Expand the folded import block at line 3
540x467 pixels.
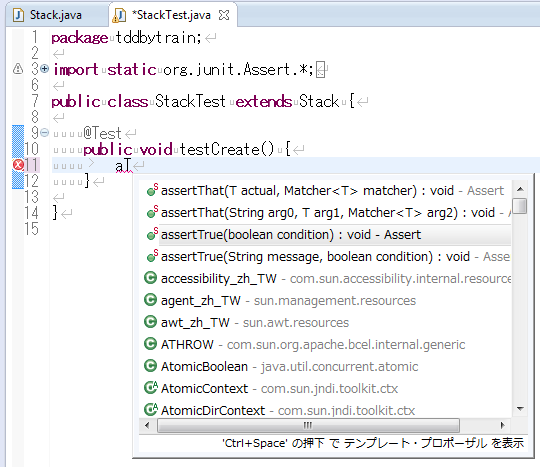click(x=44, y=69)
